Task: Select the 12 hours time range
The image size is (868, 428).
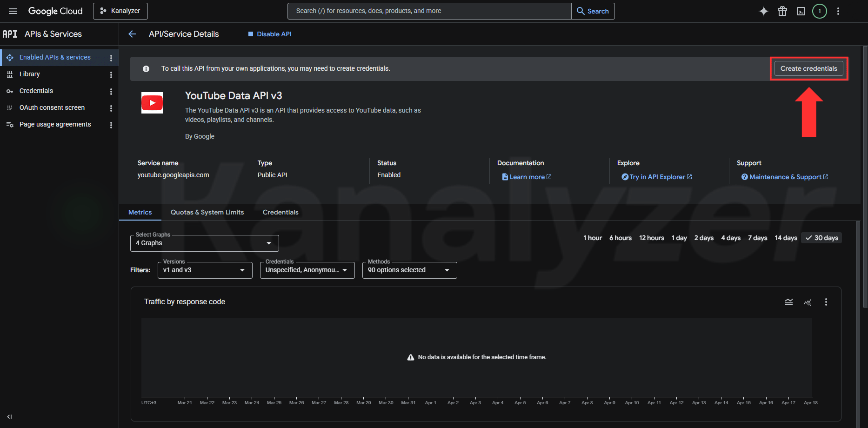Action: click(x=652, y=238)
